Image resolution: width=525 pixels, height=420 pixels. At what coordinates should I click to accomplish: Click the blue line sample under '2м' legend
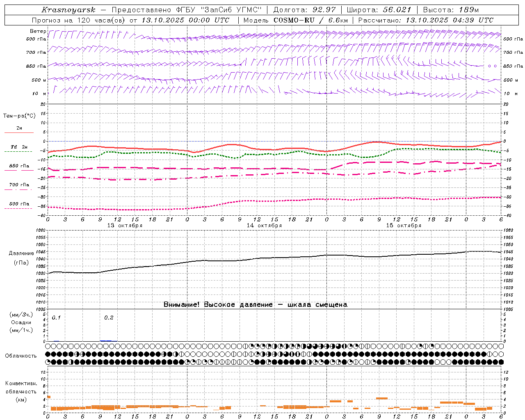tap(19, 133)
